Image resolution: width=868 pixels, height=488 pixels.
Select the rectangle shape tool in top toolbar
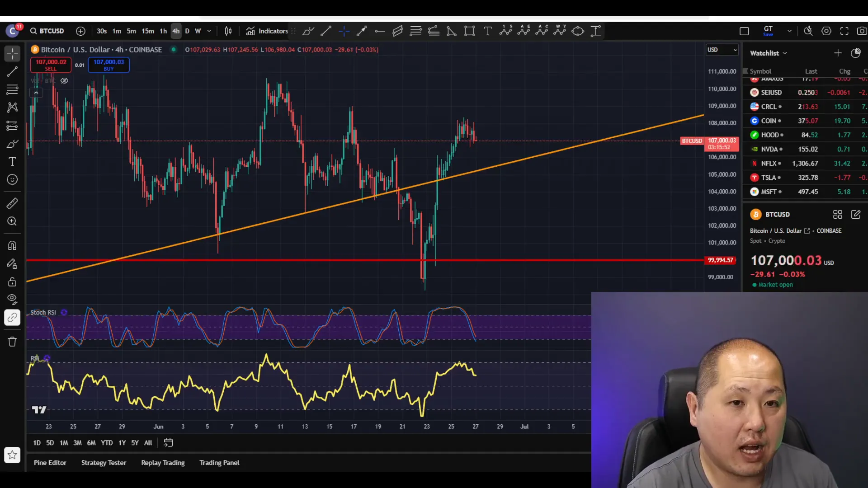(x=470, y=31)
